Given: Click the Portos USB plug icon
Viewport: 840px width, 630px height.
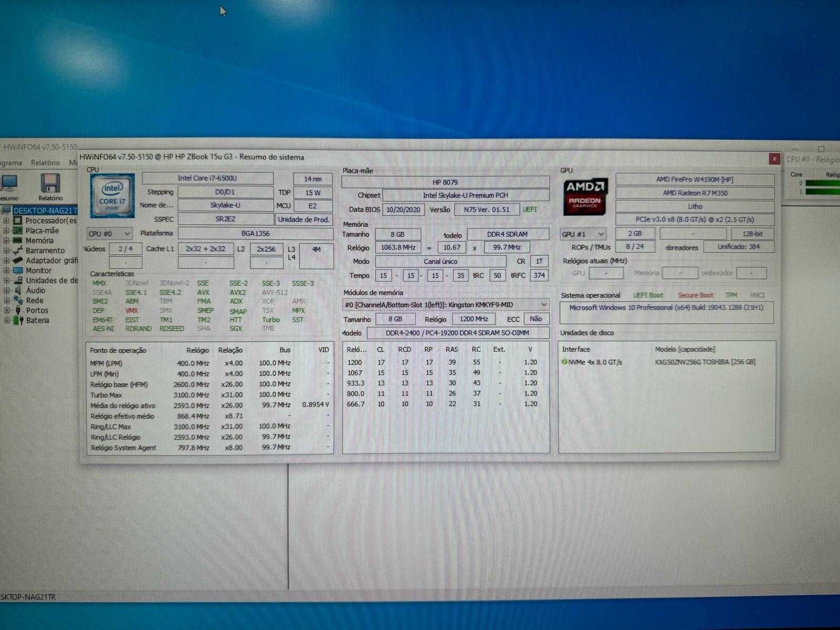Looking at the screenshot, I should click(18, 310).
